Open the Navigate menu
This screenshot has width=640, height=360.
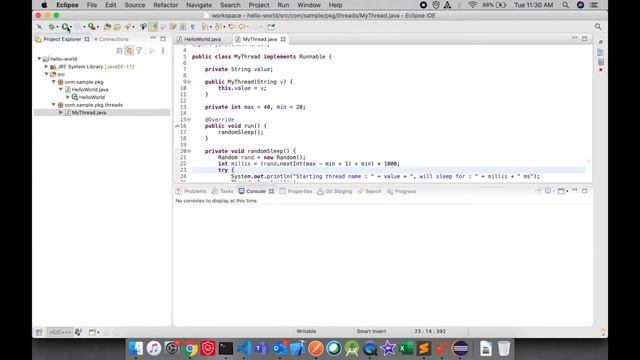tap(199, 5)
